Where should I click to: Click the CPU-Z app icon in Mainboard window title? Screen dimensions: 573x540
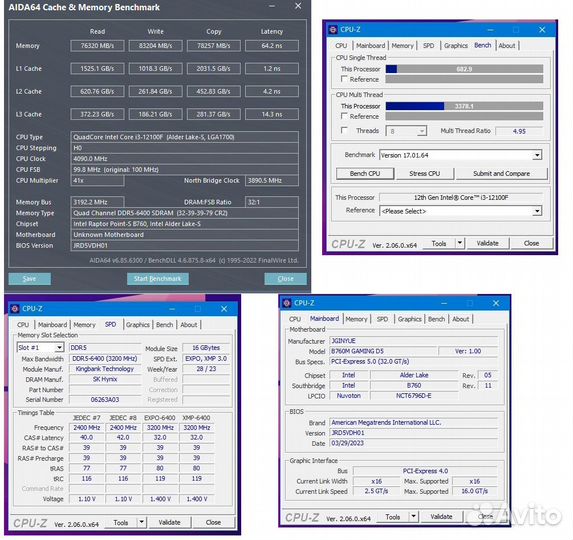(286, 303)
